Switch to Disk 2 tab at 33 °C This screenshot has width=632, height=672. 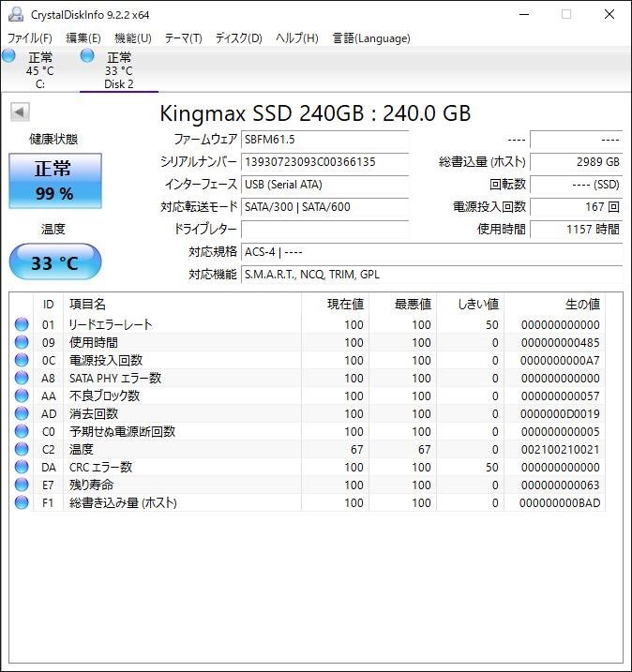point(119,70)
